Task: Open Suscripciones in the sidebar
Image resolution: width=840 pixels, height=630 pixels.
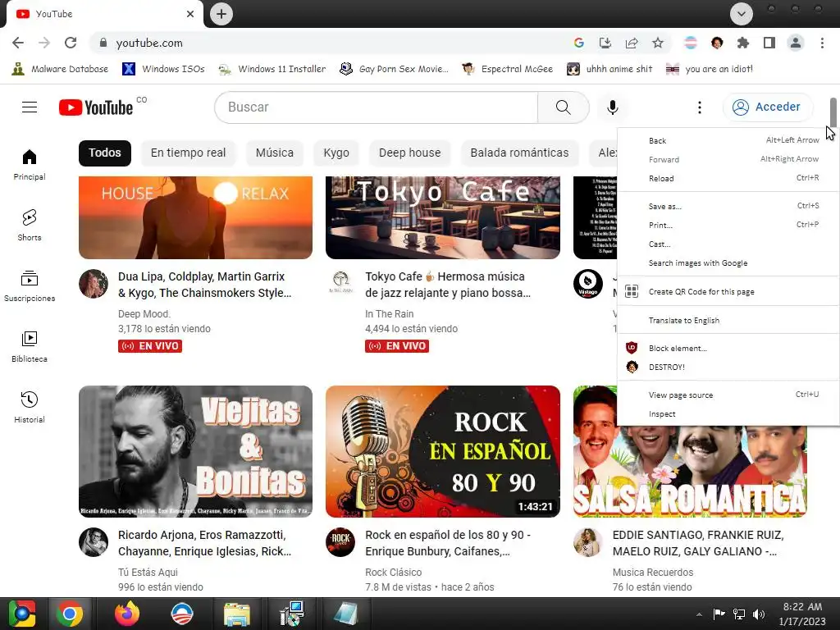Action: 30,286
